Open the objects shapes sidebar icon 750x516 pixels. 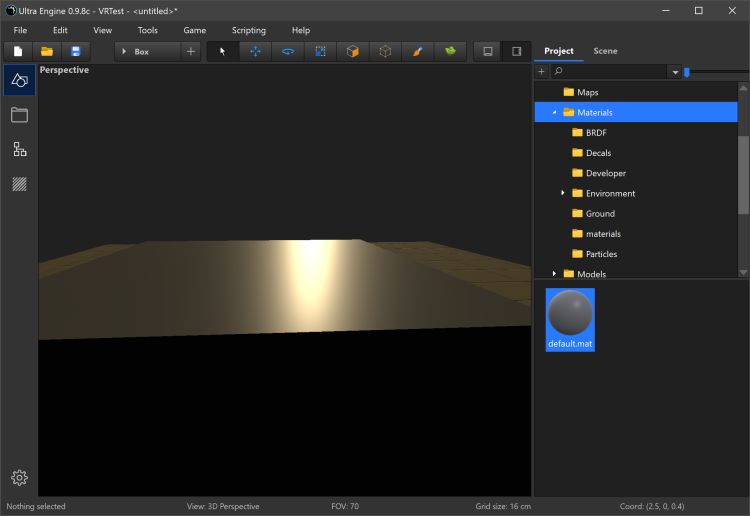tap(19, 80)
